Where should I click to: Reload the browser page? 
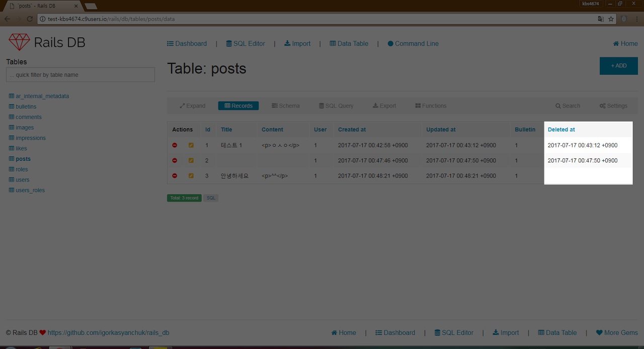30,19
